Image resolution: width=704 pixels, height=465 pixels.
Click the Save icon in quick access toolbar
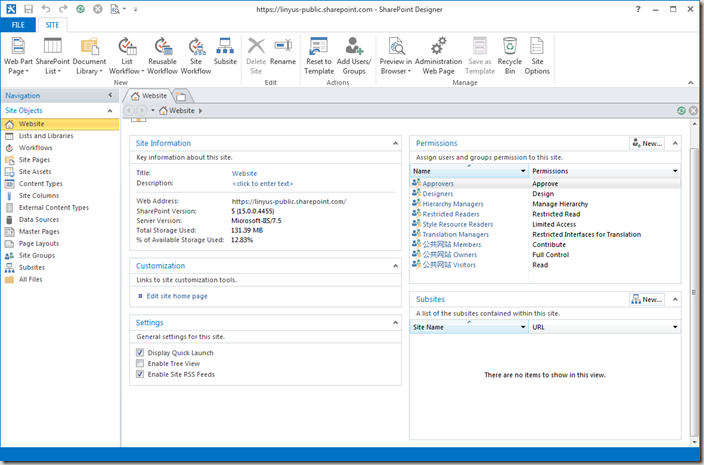pos(28,9)
